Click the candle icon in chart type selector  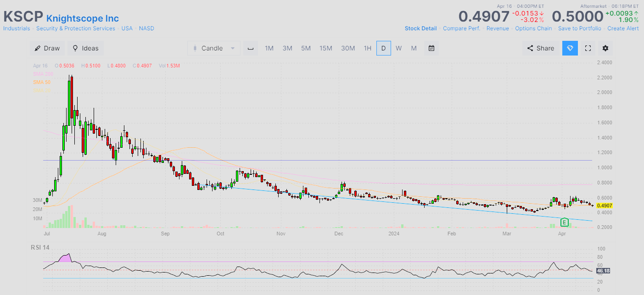pyautogui.click(x=195, y=48)
